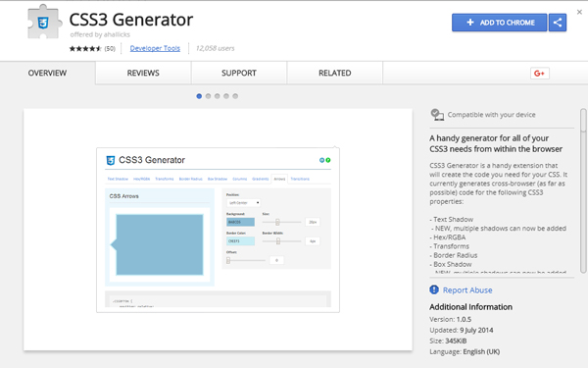This screenshot has height=368, width=588.
Task: Select the second screenshot carousel dot
Action: (208, 96)
